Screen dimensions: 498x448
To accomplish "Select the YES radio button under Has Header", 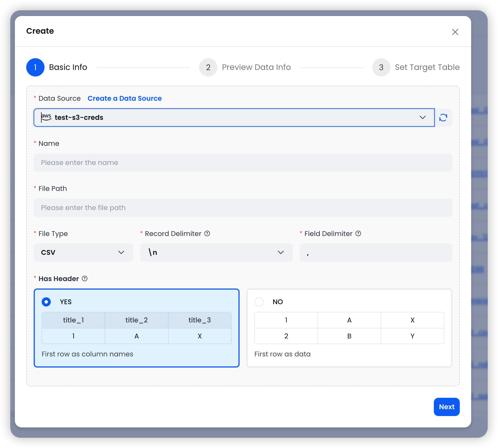I will click(46, 302).
